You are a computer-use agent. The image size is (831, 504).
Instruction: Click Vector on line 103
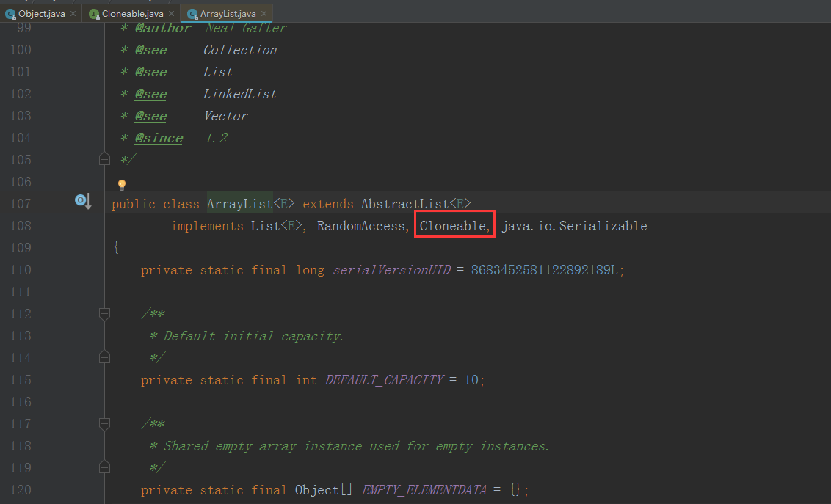tap(226, 117)
